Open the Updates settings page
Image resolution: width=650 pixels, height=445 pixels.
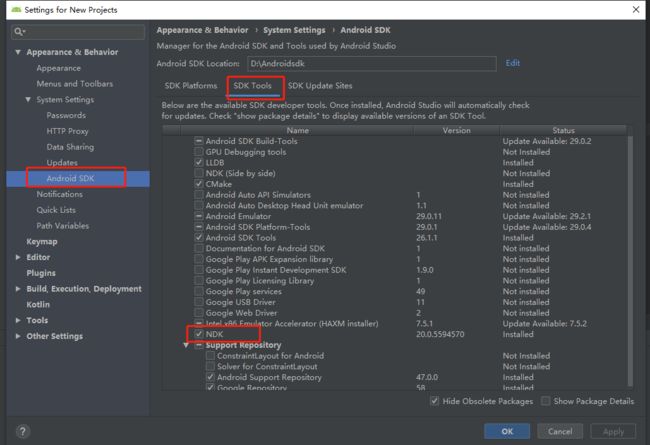[62, 163]
